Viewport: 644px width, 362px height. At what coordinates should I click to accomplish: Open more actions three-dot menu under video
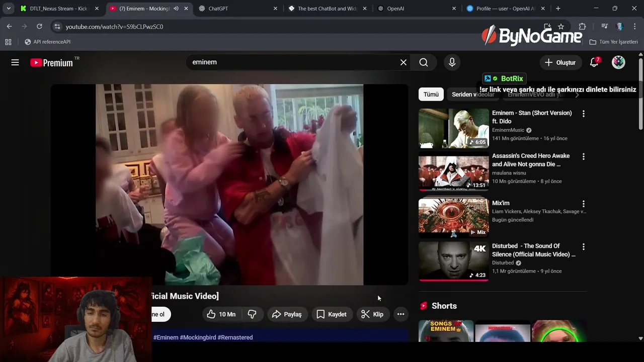400,314
